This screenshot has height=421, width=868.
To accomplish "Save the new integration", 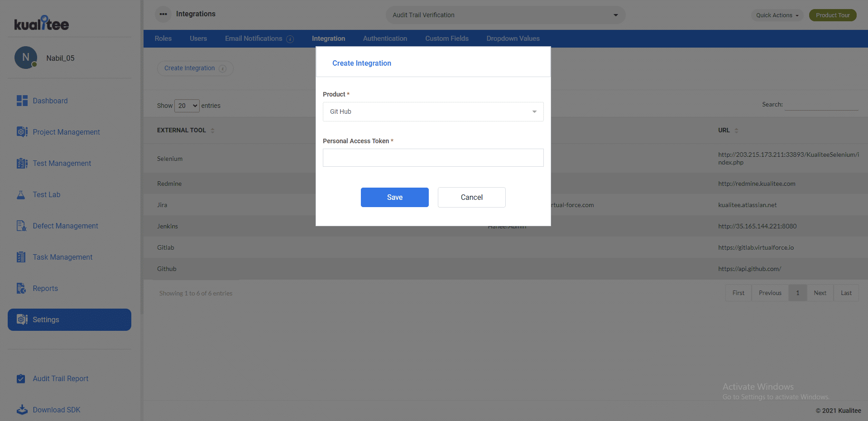I will click(394, 197).
